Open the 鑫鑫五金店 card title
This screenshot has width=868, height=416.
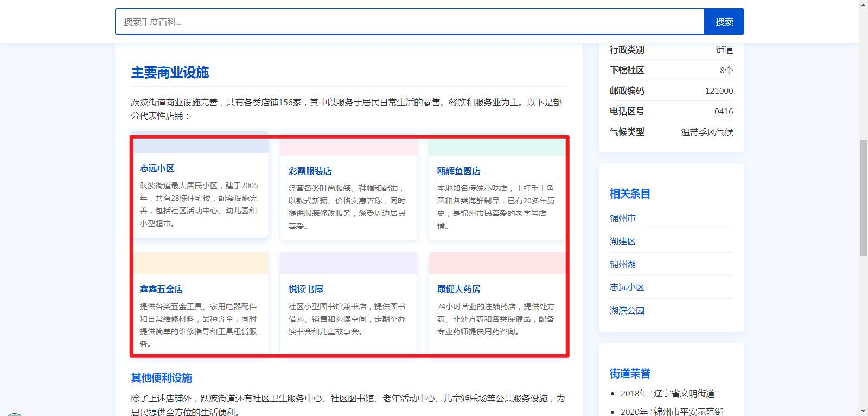(x=161, y=289)
